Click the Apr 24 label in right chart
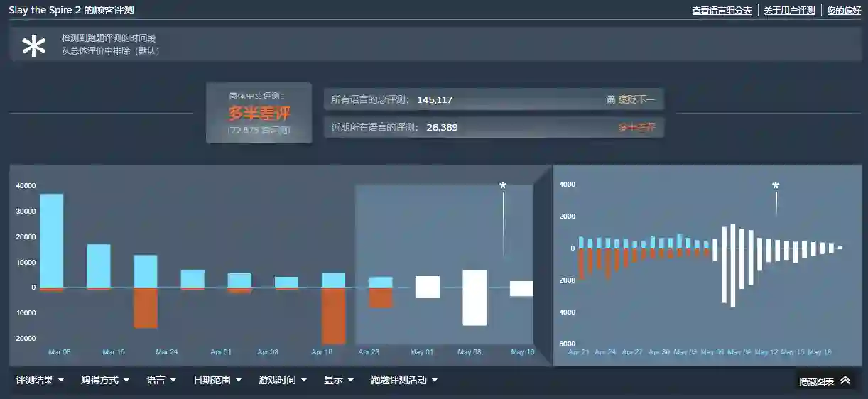 tap(605, 352)
